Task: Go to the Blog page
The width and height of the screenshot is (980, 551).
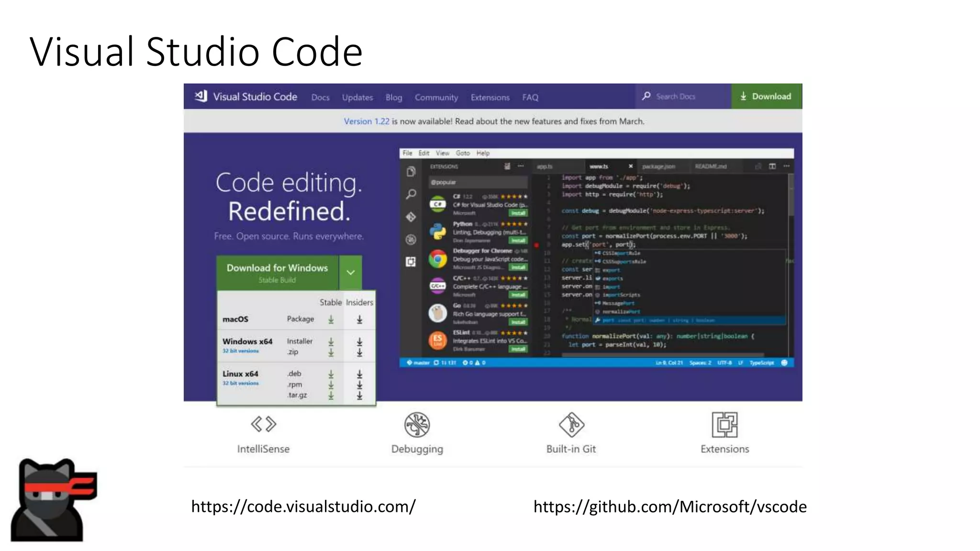Action: [394, 97]
